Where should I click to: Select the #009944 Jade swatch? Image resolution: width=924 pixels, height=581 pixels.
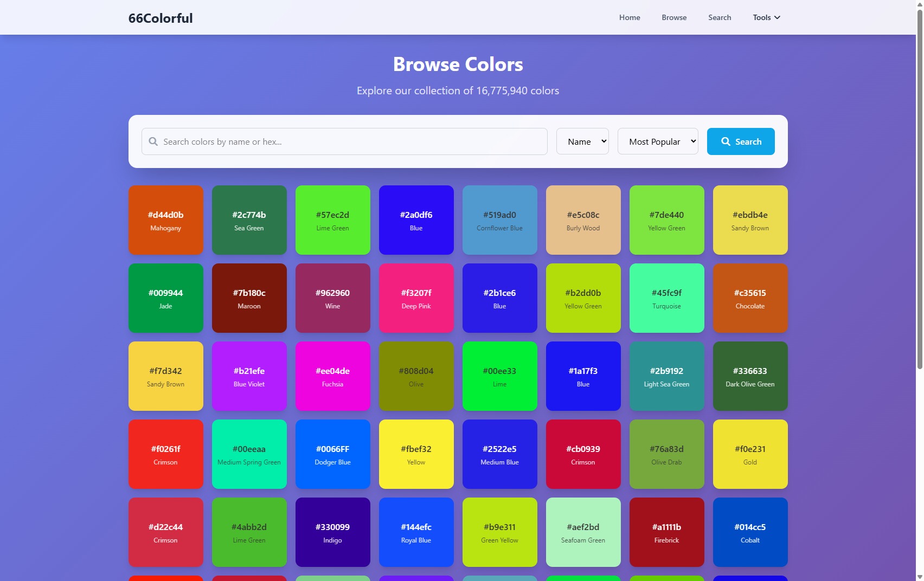pos(166,298)
